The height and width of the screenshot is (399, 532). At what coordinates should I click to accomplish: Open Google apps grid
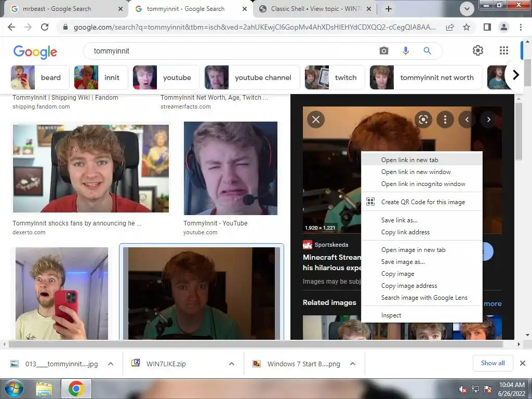504,50
